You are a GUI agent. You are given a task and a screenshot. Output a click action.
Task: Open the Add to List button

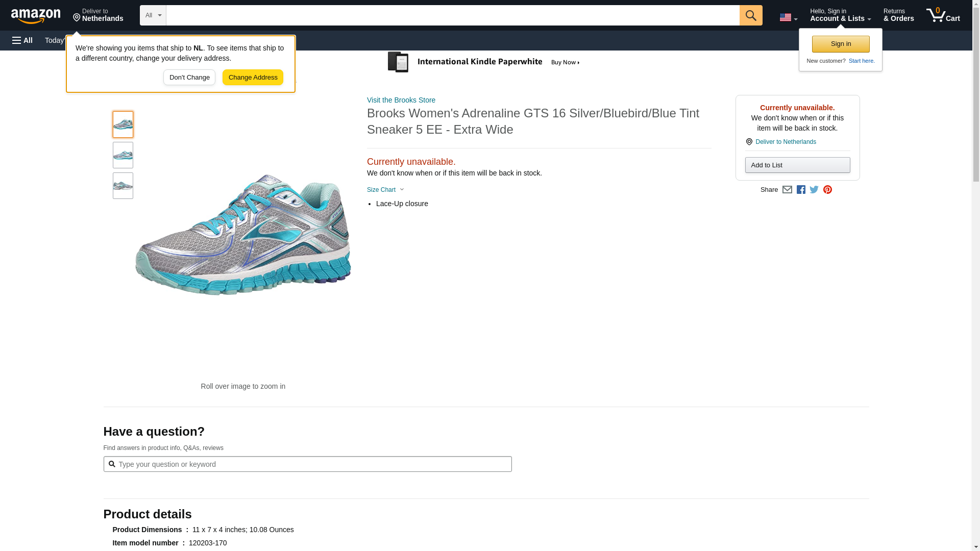pos(797,165)
